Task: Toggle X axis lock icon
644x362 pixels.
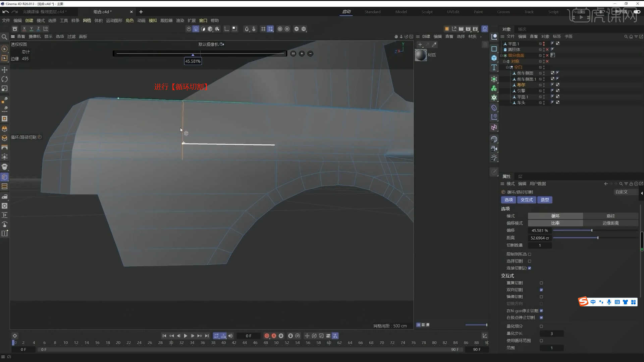Action: (24, 29)
